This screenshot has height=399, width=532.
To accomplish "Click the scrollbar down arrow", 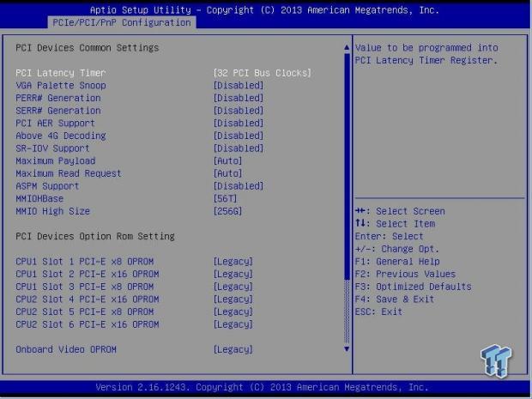I will [x=347, y=348].
